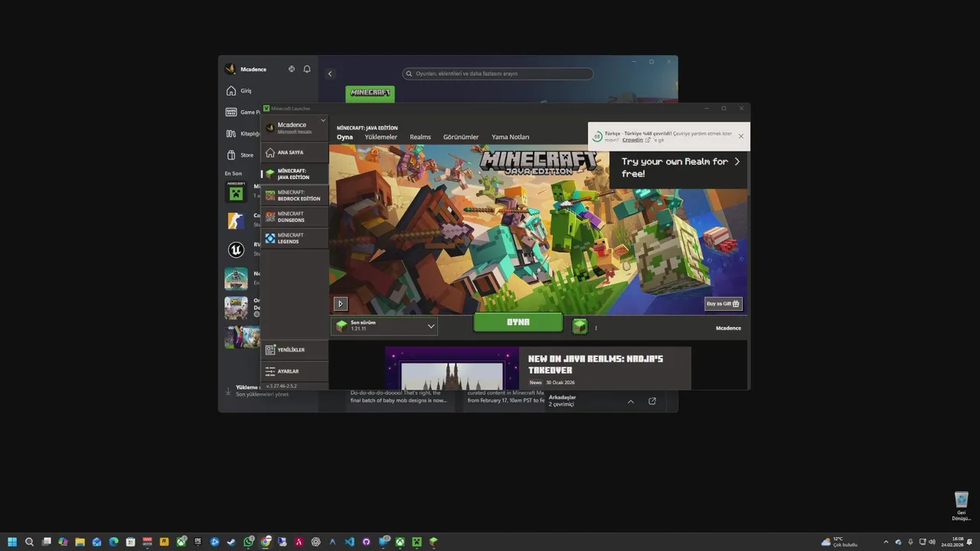Switch to the Realms tab
Image resolution: width=980 pixels, height=551 pixels.
click(420, 137)
